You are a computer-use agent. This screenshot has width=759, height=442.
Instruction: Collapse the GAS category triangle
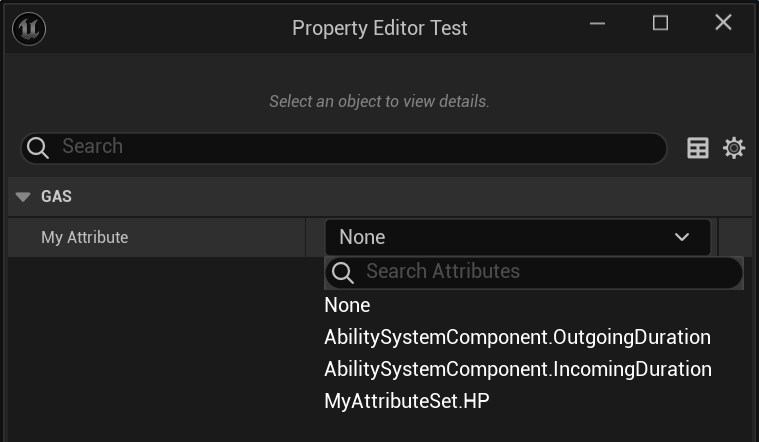tap(24, 197)
